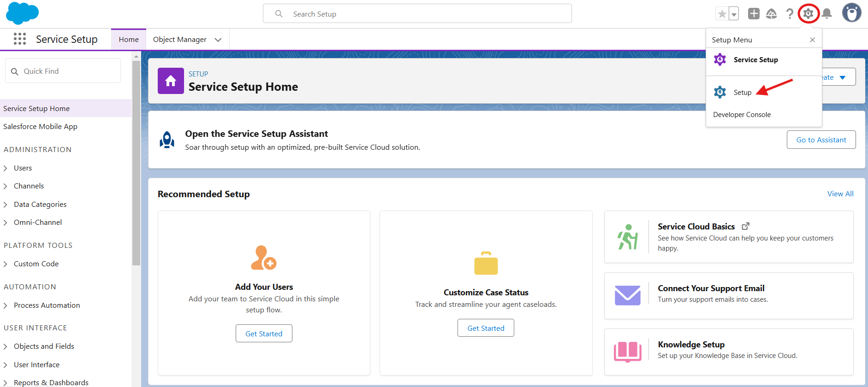The width and height of the screenshot is (868, 387).
Task: Open the favorites list dropdown arrow
Action: point(734,14)
